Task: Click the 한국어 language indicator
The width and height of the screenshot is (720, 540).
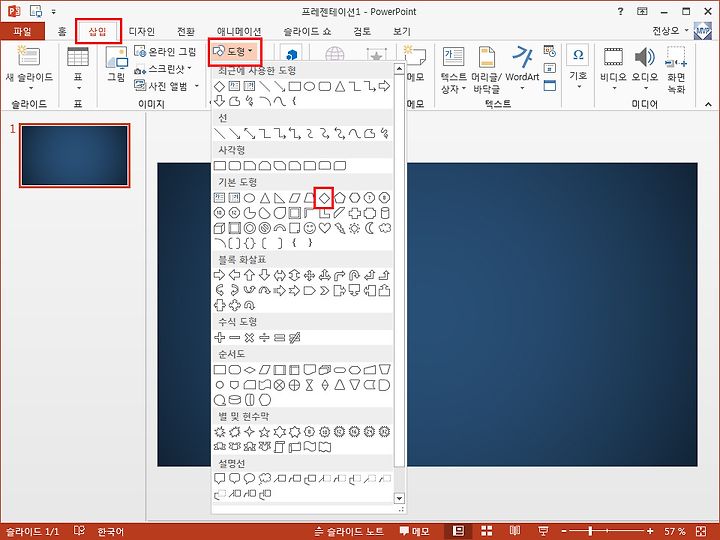Action: tap(111, 532)
